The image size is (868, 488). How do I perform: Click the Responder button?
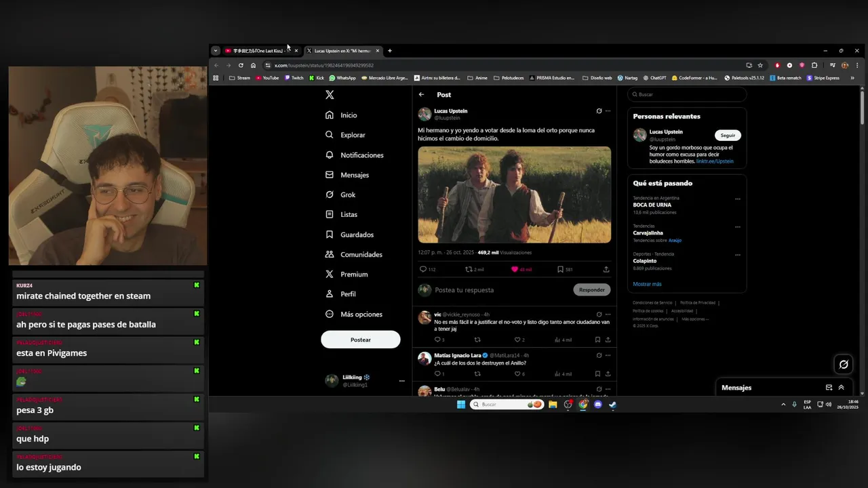592,290
